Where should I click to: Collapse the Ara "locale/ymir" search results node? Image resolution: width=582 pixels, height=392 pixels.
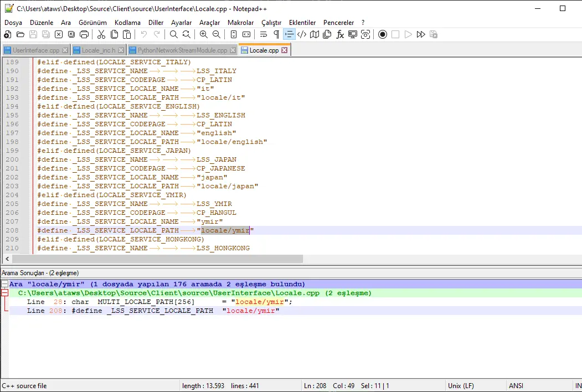click(5, 284)
